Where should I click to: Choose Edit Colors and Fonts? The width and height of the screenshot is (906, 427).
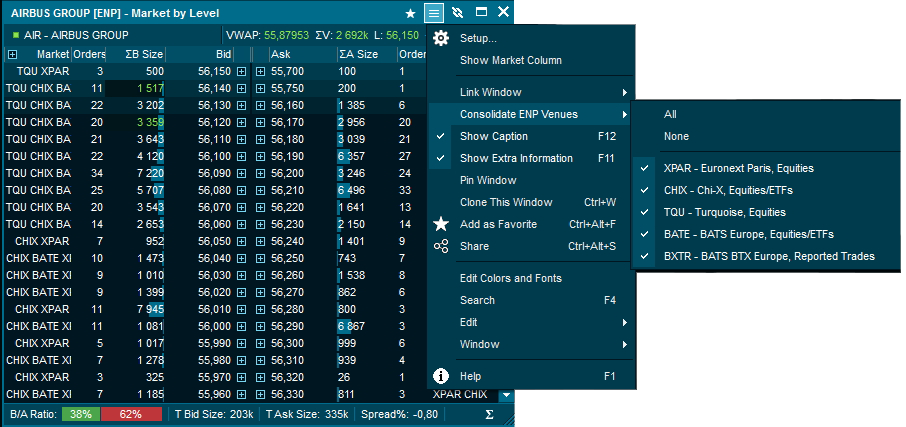510,278
